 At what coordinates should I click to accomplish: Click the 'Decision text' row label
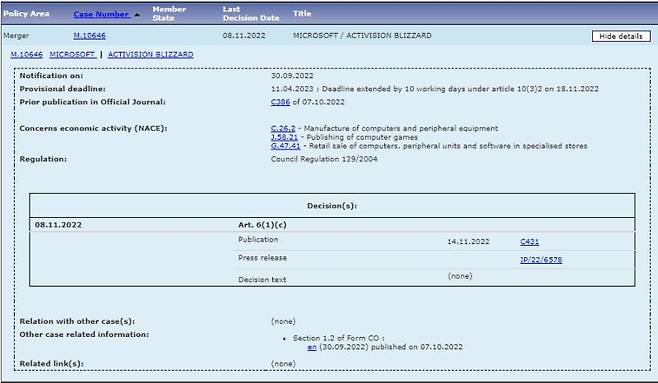pyautogui.click(x=262, y=279)
